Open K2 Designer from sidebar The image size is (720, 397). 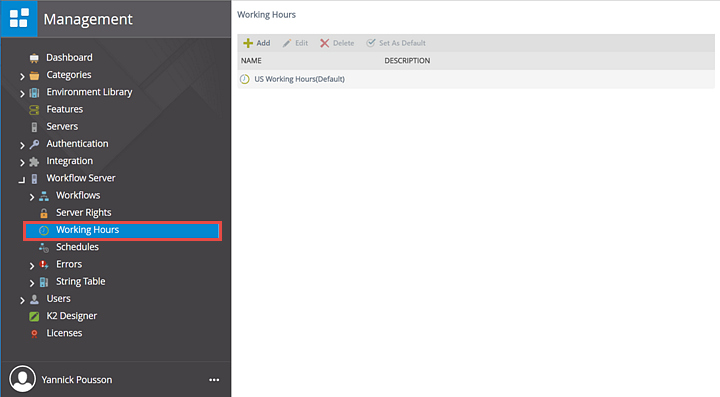[72, 316]
